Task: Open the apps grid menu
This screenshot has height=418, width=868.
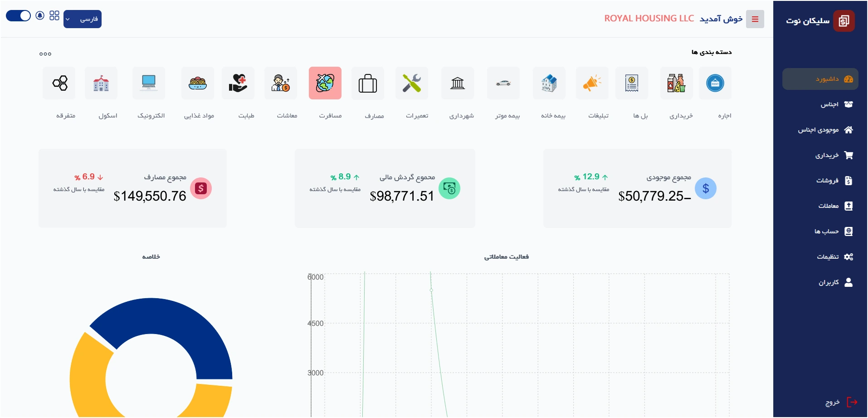Action: (54, 16)
